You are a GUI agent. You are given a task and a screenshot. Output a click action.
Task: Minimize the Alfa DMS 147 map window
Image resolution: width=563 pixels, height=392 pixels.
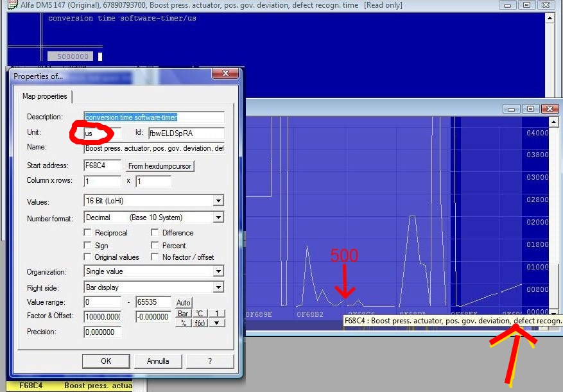[507, 5]
